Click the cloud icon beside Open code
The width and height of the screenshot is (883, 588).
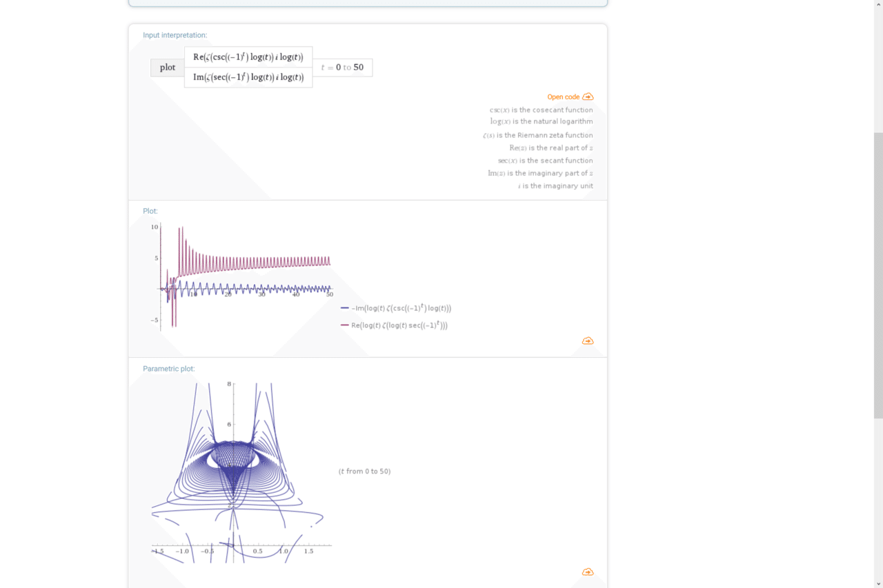[x=588, y=97]
